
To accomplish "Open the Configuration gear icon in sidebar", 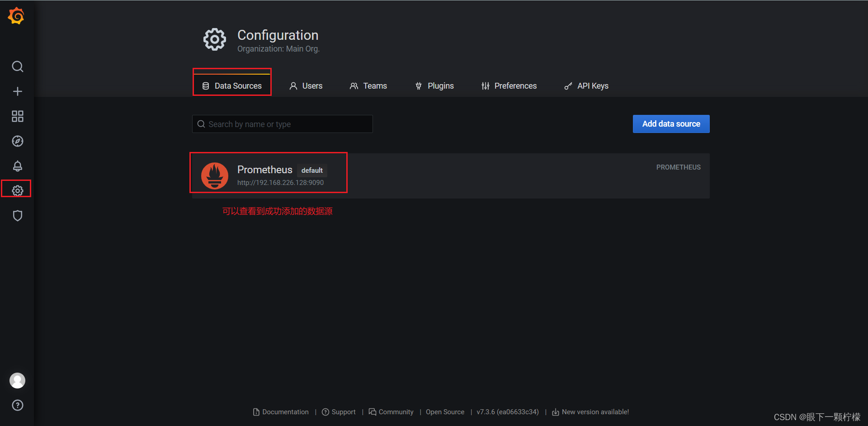I will click(18, 191).
